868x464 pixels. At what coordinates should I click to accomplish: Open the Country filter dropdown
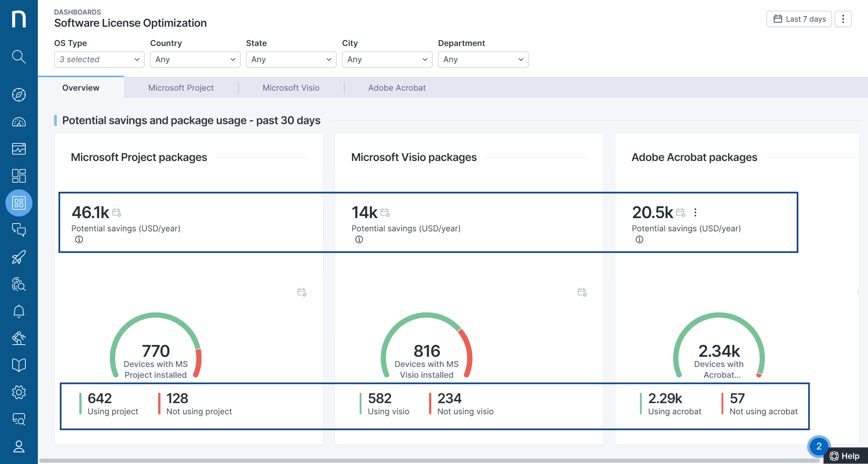195,60
